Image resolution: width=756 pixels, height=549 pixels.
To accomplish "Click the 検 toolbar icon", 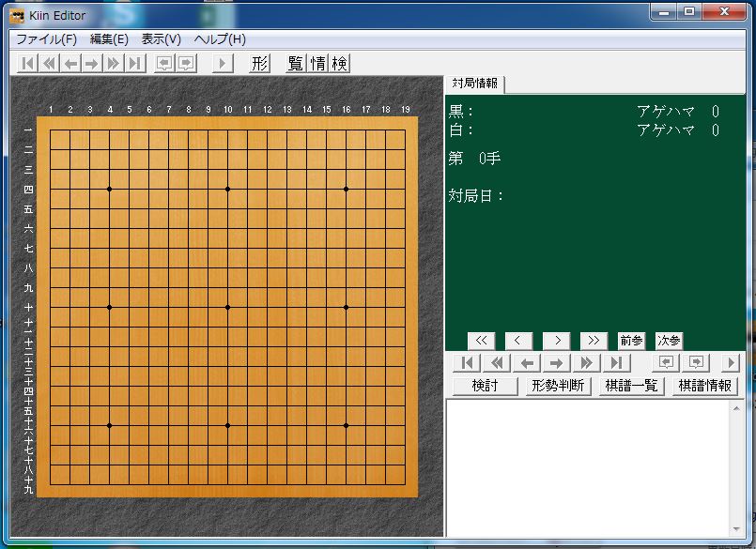I will (x=339, y=63).
